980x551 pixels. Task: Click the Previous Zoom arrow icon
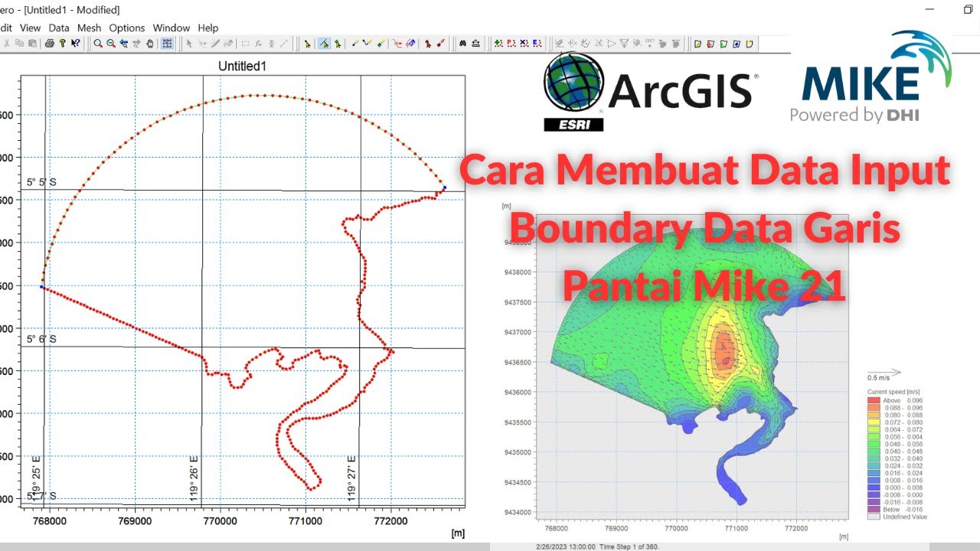pos(124,44)
